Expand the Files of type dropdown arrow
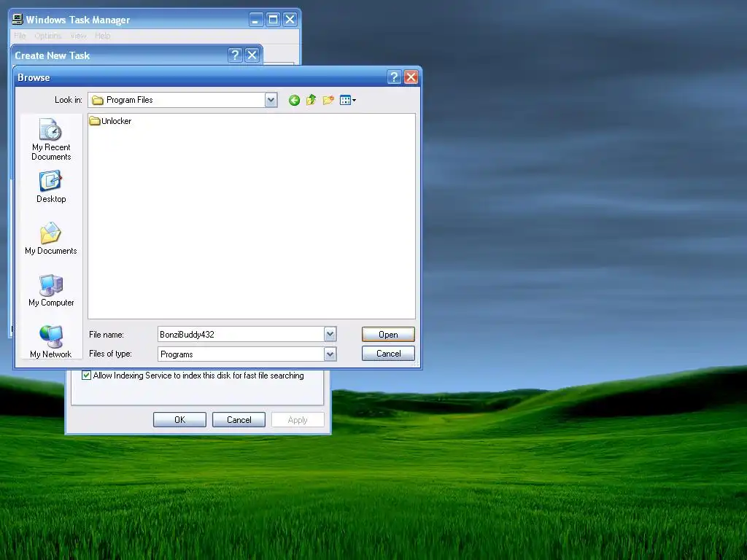Viewport: 747px width, 560px height. [x=330, y=354]
